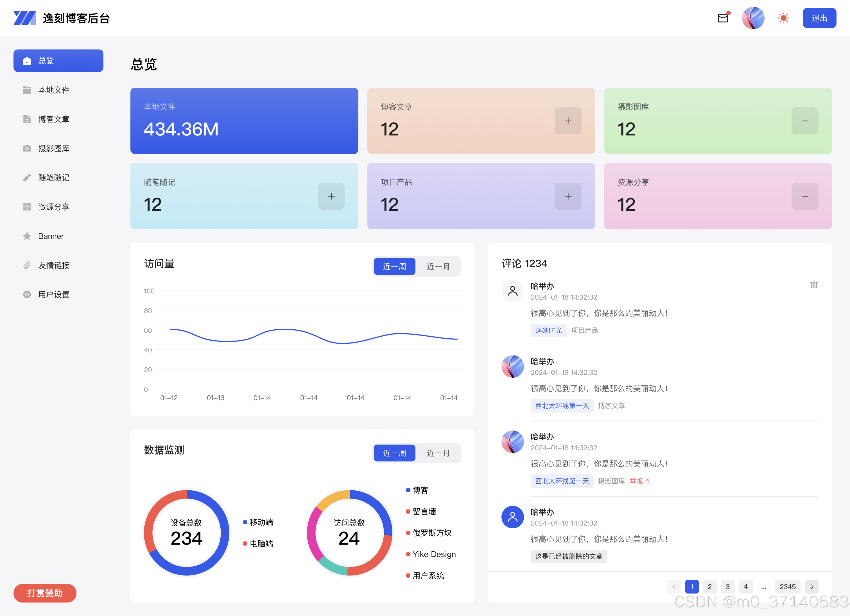Click the user avatar in the header

(753, 18)
